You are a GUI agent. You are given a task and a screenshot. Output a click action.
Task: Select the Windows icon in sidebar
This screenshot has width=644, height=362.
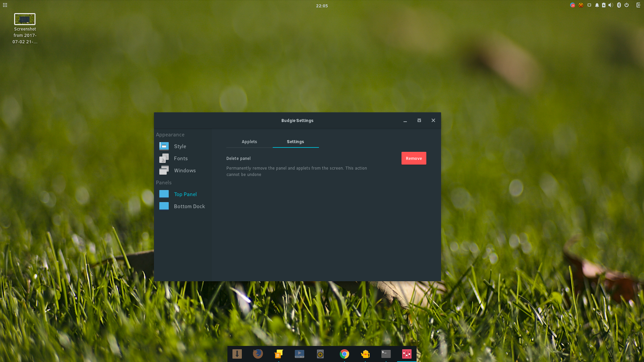tap(164, 170)
